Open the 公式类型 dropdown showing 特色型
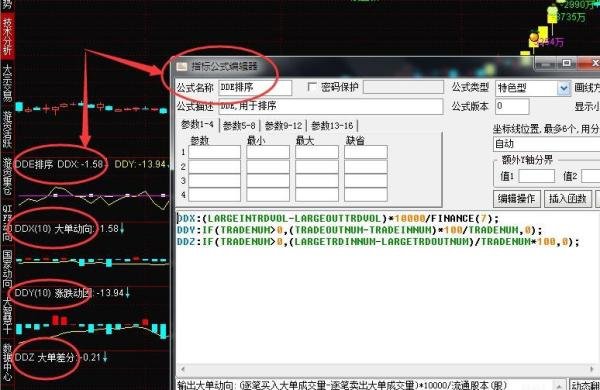The height and width of the screenshot is (390, 600). (563, 88)
